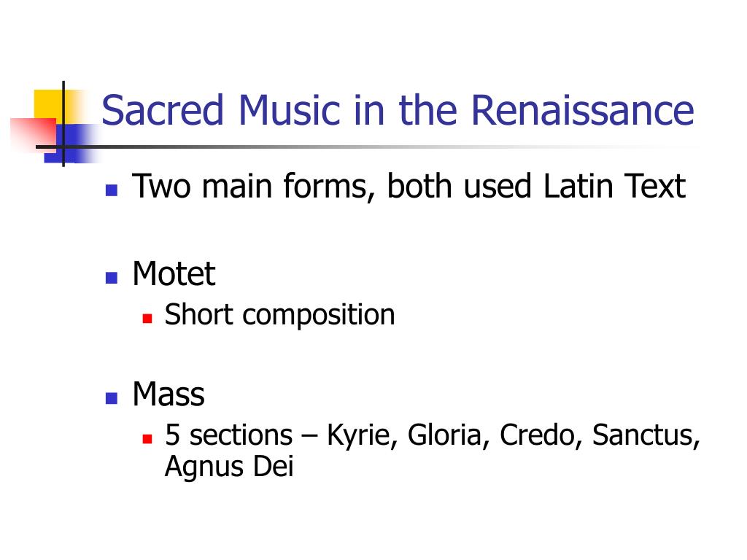Viewport: 747px width, 560px height.
Task: Click the blue bullet next to Mass
Action: coord(112,398)
